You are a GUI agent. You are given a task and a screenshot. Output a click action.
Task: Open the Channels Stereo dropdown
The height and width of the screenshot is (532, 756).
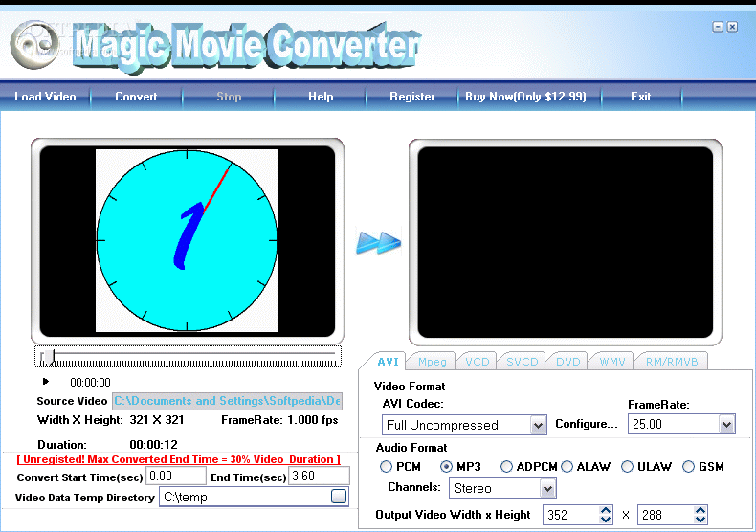click(x=547, y=488)
